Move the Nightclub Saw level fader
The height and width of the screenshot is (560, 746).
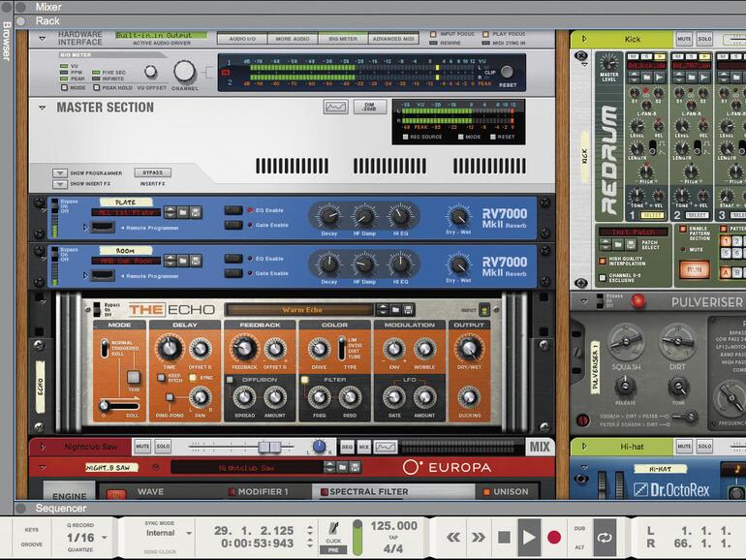(269, 447)
